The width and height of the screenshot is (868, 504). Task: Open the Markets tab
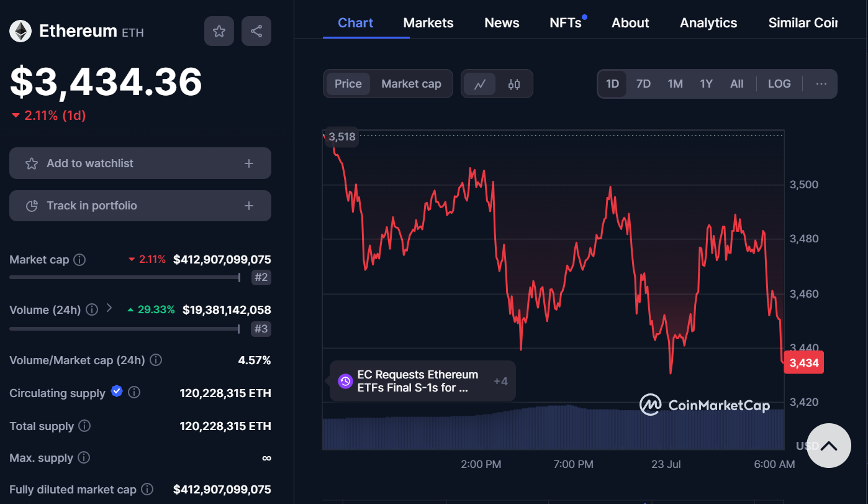coord(428,23)
